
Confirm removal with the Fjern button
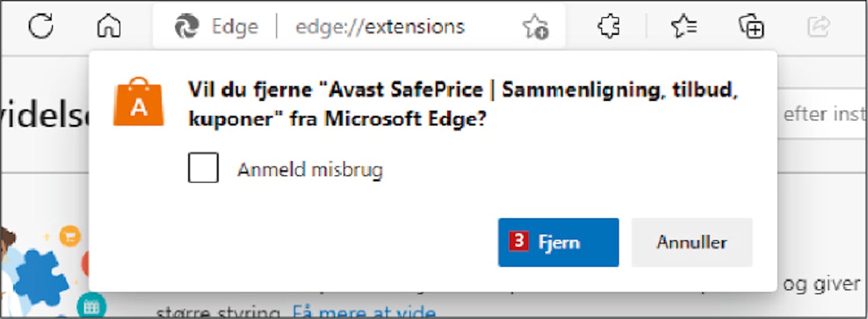558,242
